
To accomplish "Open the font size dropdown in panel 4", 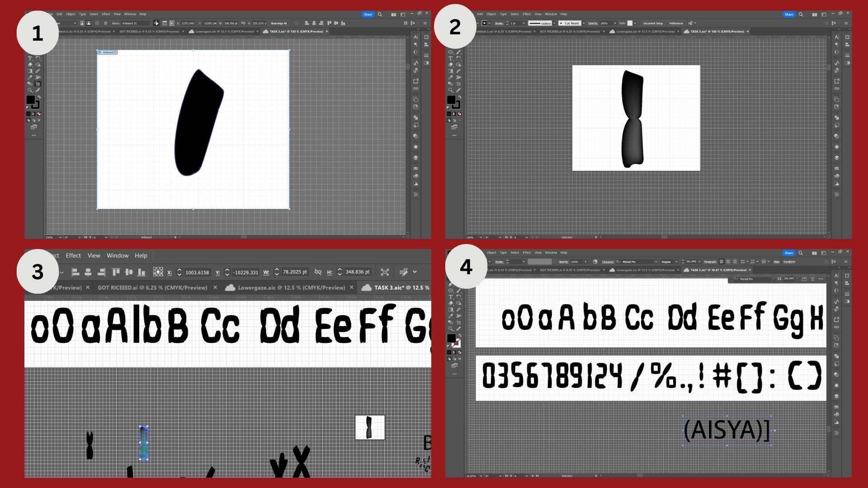I will (699, 262).
